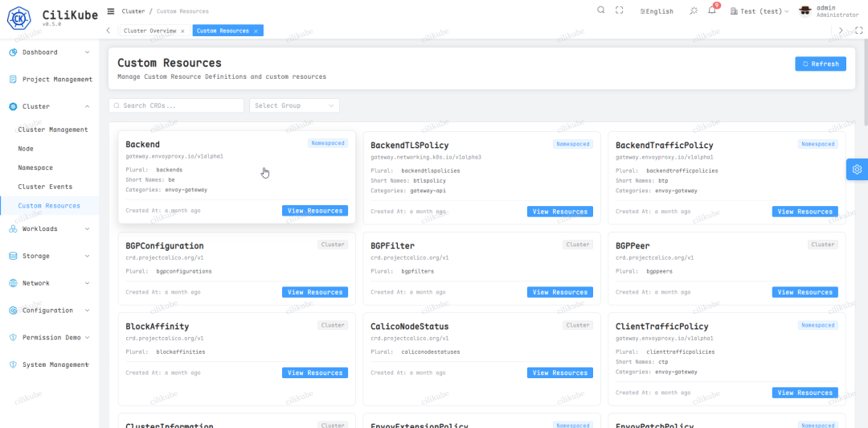Open the English language selector
Viewport: 868px width, 428px height.
click(657, 11)
